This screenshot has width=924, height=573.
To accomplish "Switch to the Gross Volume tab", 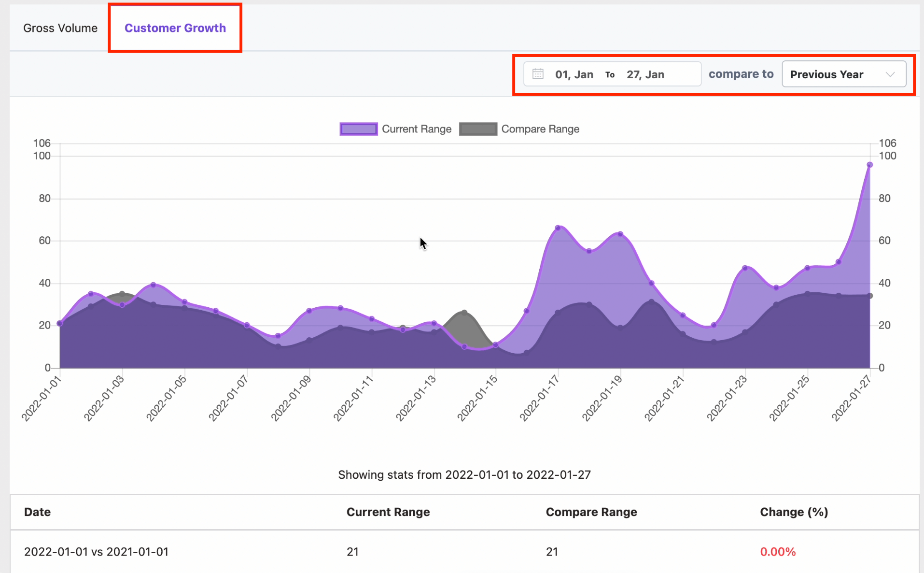I will (x=60, y=28).
